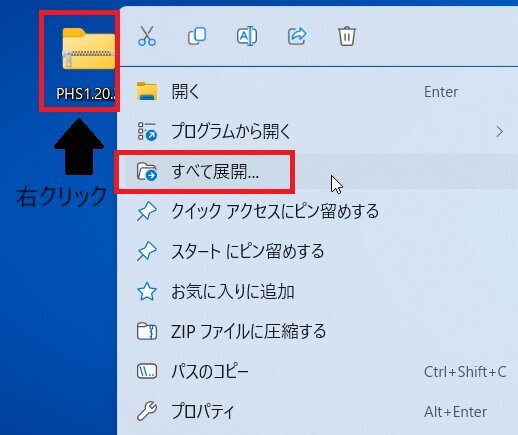Click お気に入りに追加 menu entry
Image resolution: width=518 pixels, height=435 pixels.
[317, 292]
